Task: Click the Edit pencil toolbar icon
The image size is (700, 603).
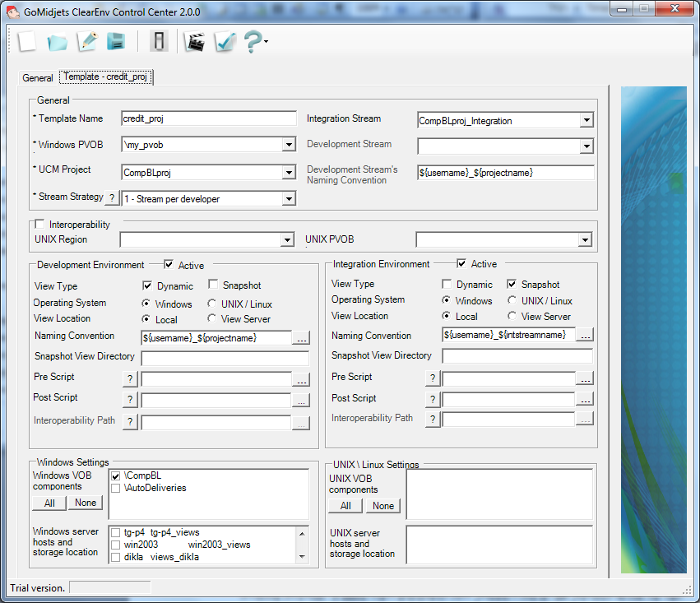Action: 86,41
